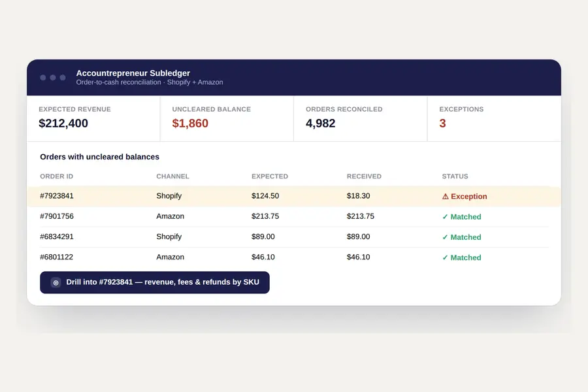588x392 pixels.
Task: Click expected amount $213.75 for #7901756
Action: (265, 216)
